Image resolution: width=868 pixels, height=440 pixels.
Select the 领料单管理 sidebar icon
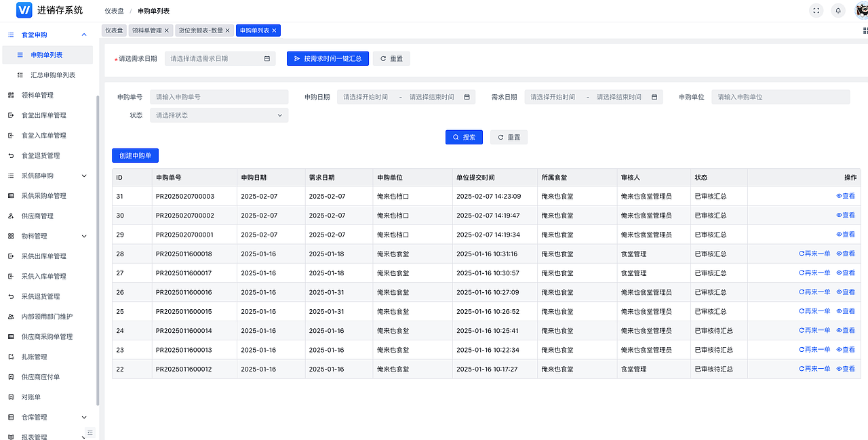[x=10, y=95]
